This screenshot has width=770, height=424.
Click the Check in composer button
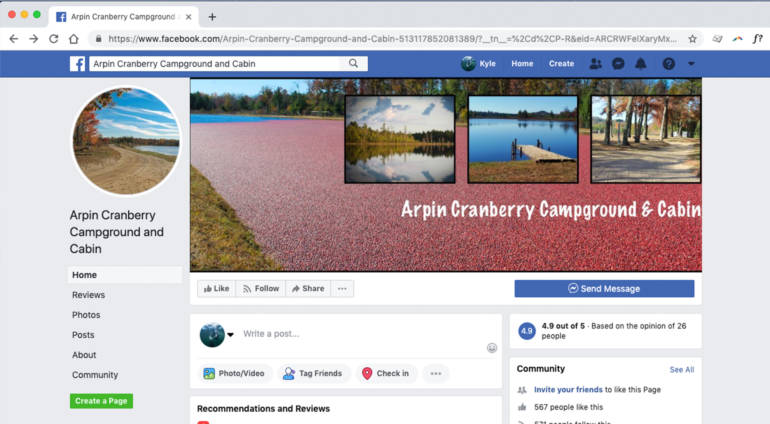tap(385, 373)
